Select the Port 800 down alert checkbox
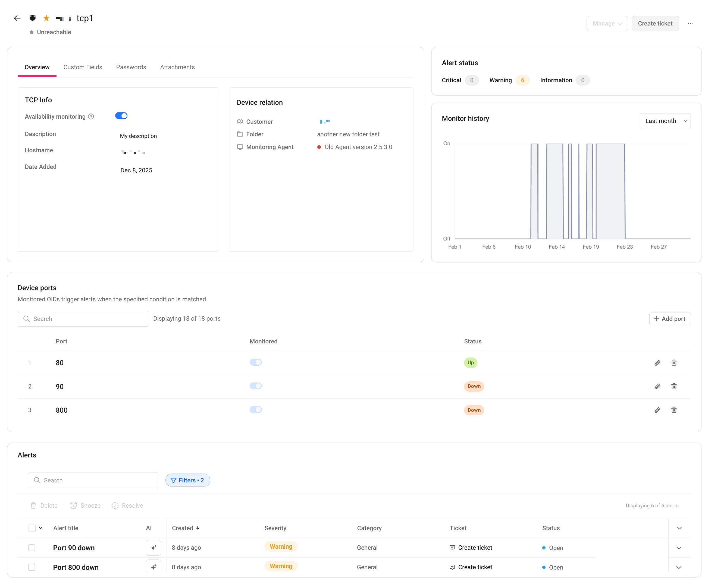This screenshot has width=708, height=588. [x=32, y=567]
